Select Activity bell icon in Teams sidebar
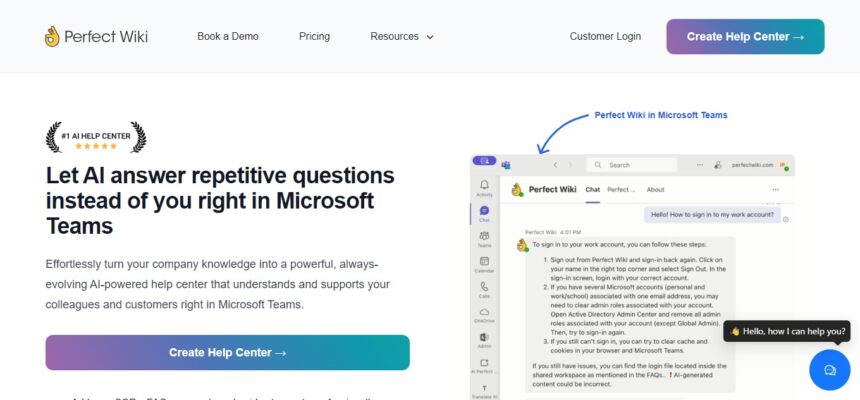The image size is (860, 400). tap(484, 188)
